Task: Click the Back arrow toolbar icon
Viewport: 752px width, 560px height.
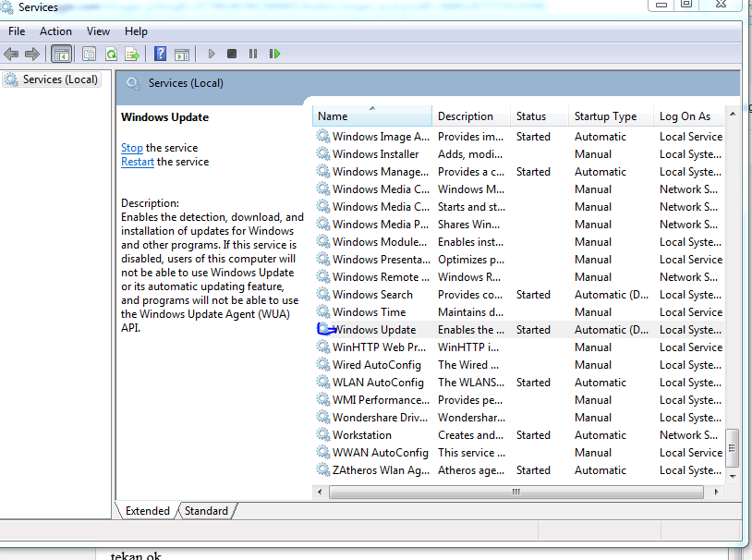Action: (11, 54)
